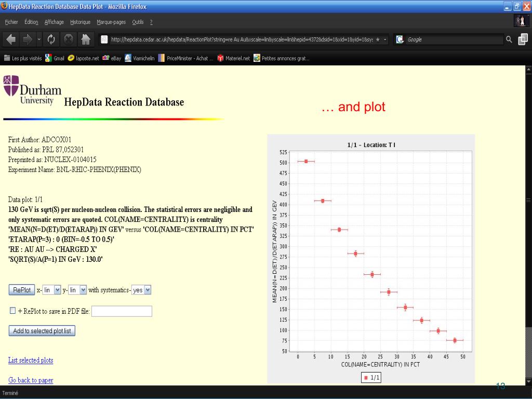
Task: Click the scrollbar up arrow
Action: pos(528,70)
